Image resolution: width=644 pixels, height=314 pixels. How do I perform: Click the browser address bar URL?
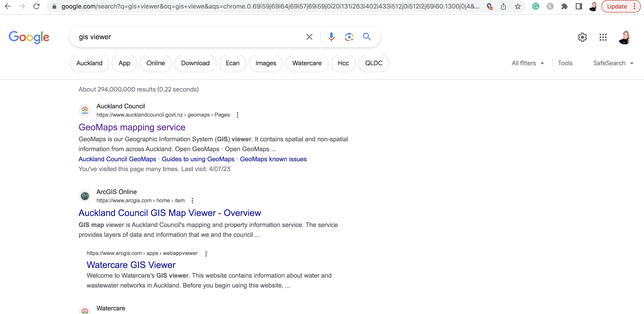pyautogui.click(x=270, y=7)
